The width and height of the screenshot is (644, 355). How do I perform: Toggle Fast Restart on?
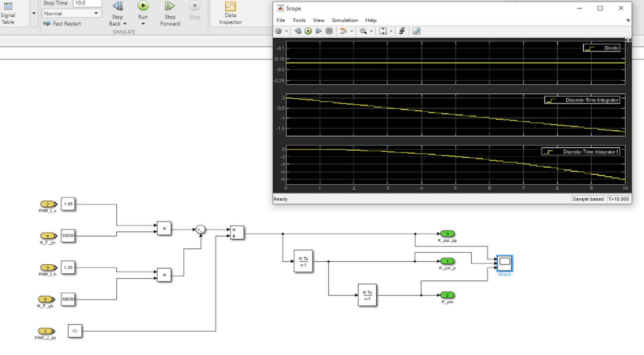pyautogui.click(x=62, y=24)
